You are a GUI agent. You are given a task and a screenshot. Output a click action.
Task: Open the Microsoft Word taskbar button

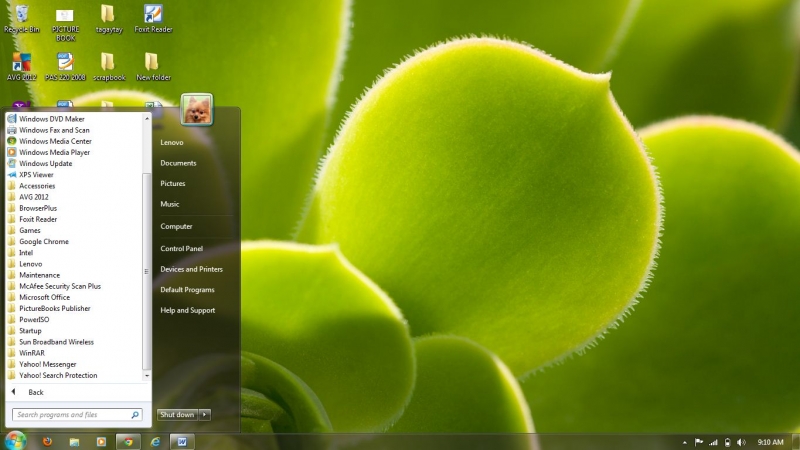click(182, 441)
